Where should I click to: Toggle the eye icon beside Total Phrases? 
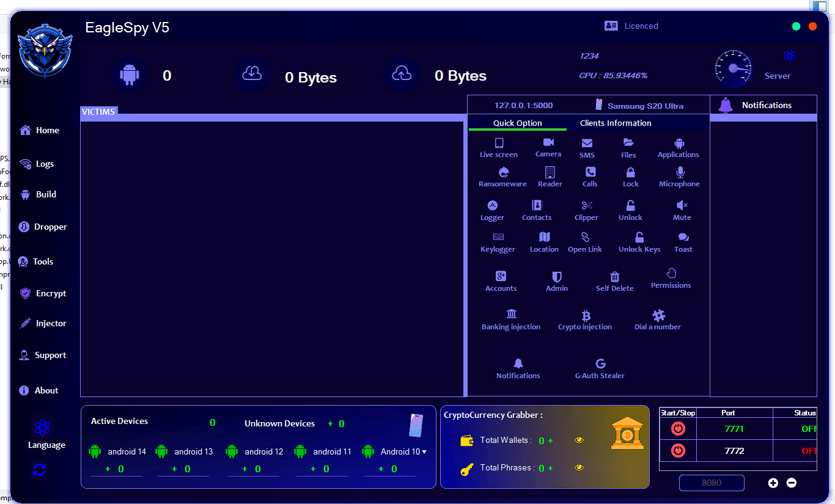pyautogui.click(x=579, y=467)
